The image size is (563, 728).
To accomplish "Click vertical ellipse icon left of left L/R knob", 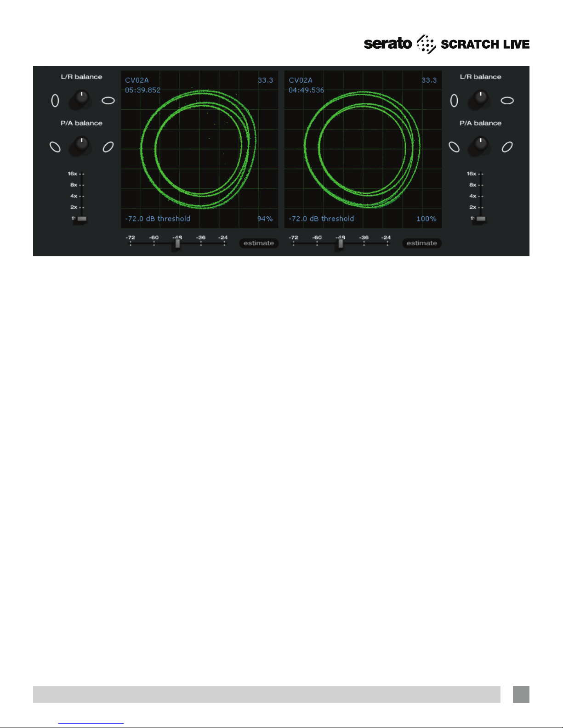I will coord(55,101).
